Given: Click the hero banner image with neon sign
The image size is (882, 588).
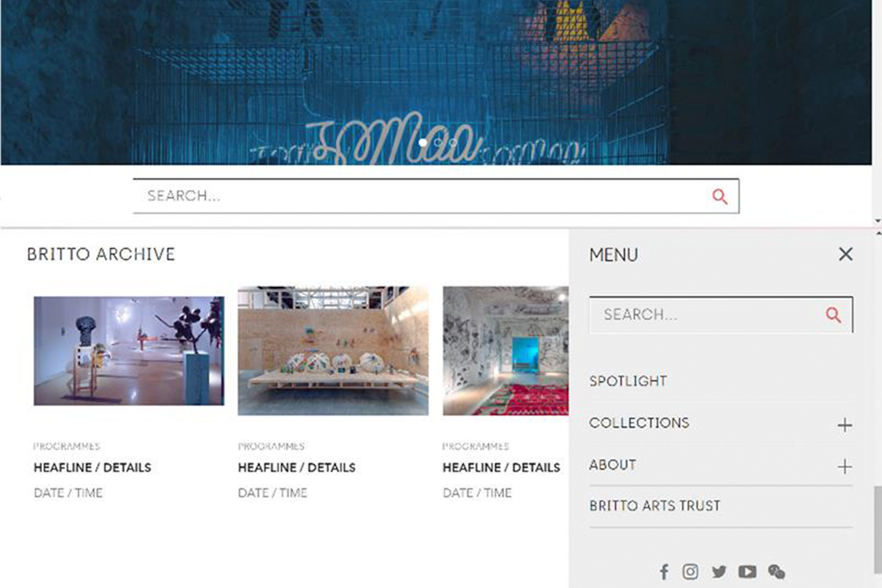Looking at the screenshot, I should pos(436,82).
